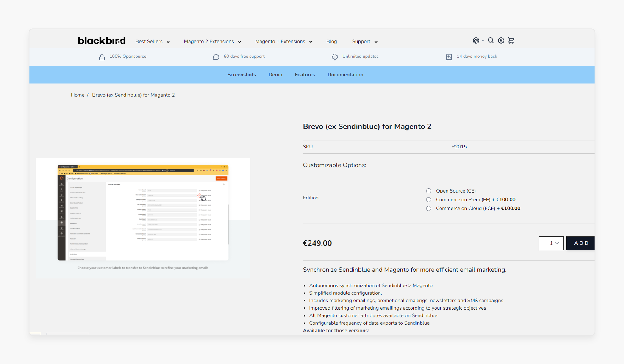This screenshot has width=624, height=364.
Task: Switch to the Screenshots tab
Action: (242, 74)
